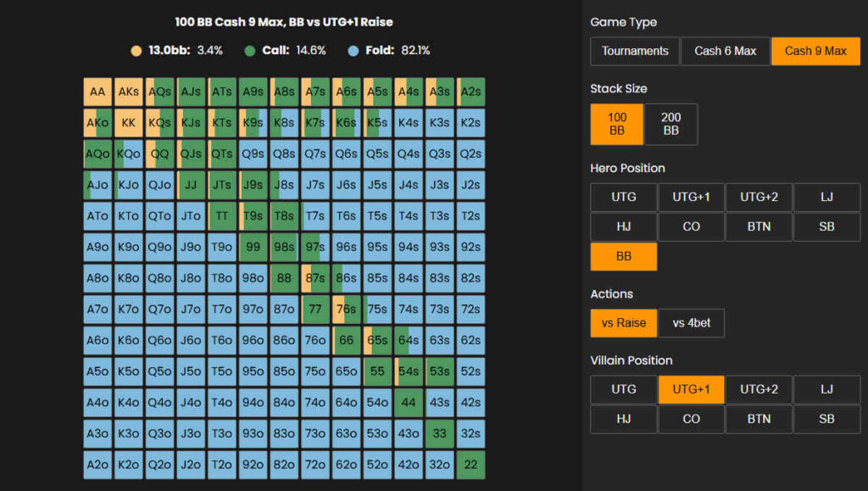Set Villain Position to UTG+1
Image resolution: width=868 pixels, height=491 pixels.
pos(692,389)
